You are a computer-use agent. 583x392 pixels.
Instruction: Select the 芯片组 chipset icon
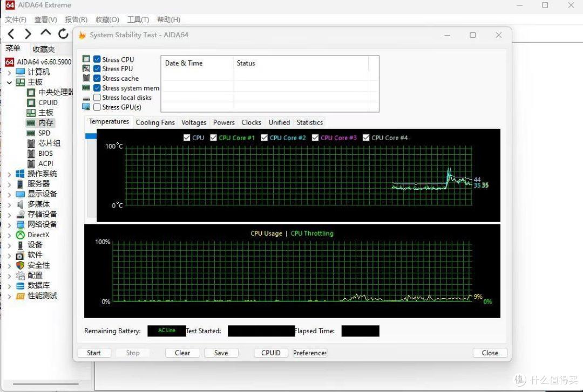click(31, 143)
